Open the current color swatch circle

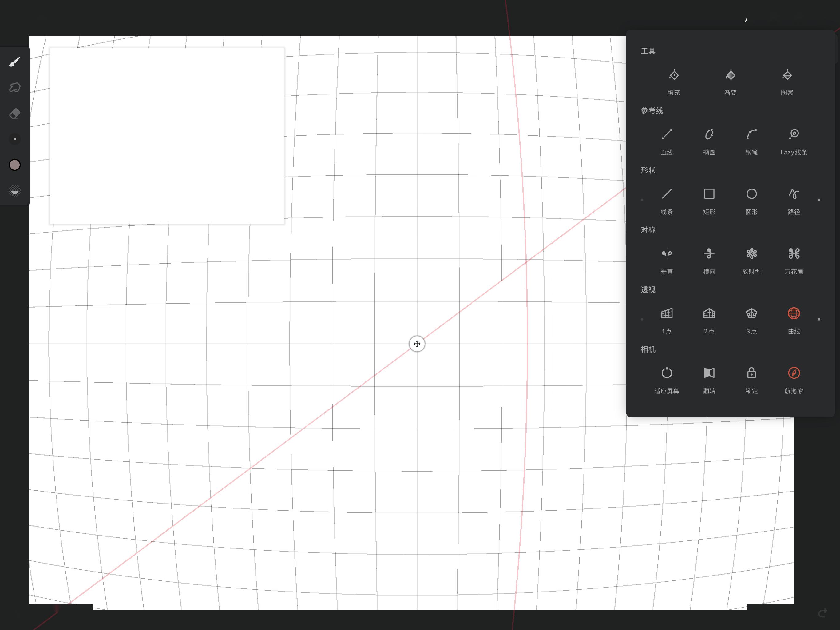[14, 165]
